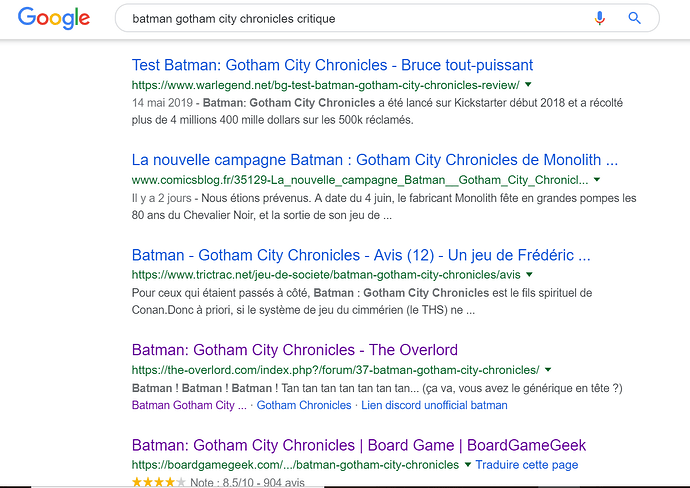This screenshot has height=488, width=690.
Task: Click the 'Batman Gotham City ...' sitelink
Action: coord(188,405)
